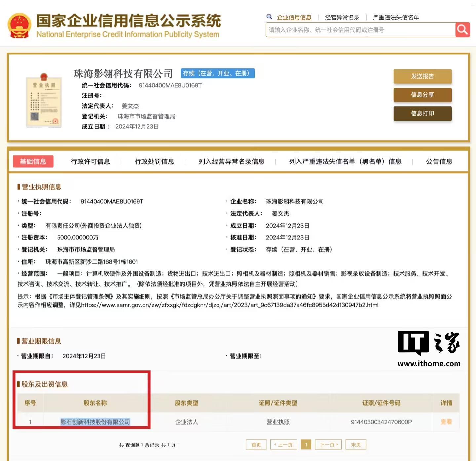Click the 上一页 pagination button
Image resolution: width=476 pixels, height=461 pixels.
(284, 445)
